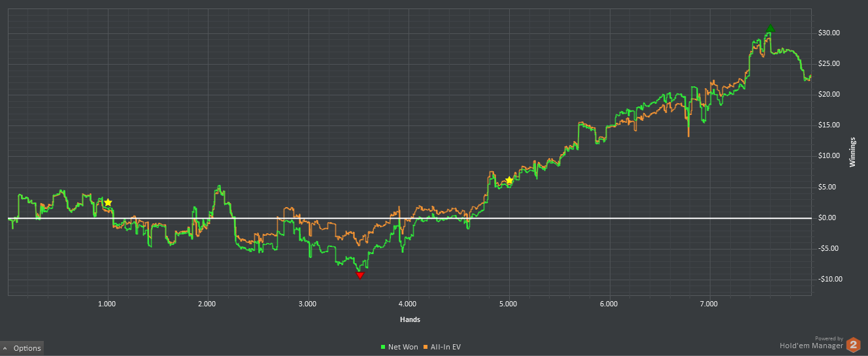Click the -$10.00 axis label
The image size is (868, 356).
tap(830, 279)
